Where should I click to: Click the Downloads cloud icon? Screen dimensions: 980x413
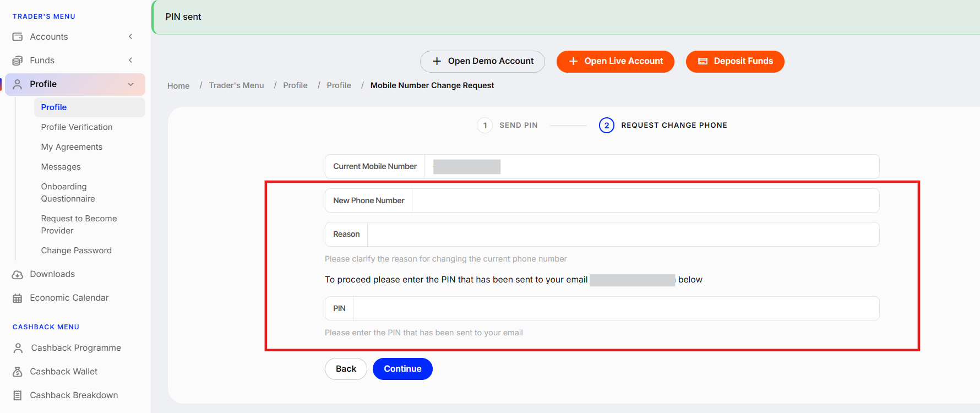coord(18,274)
